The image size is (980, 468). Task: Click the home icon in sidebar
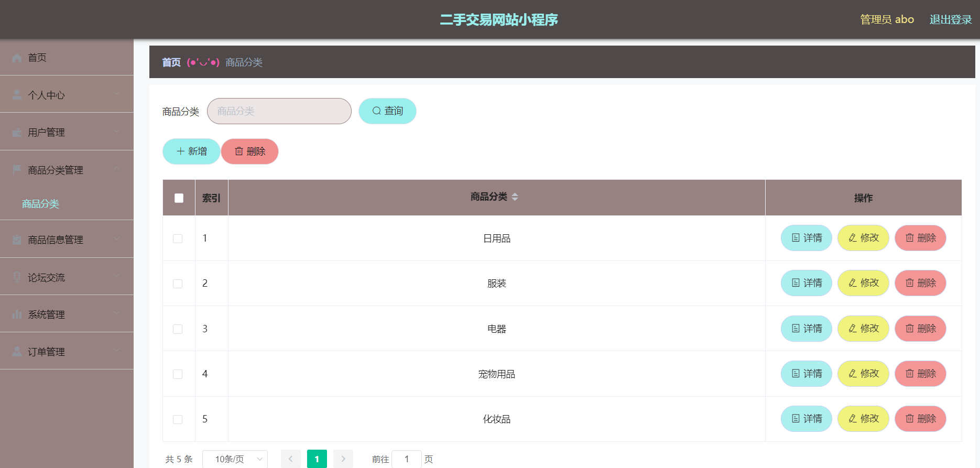tap(17, 58)
